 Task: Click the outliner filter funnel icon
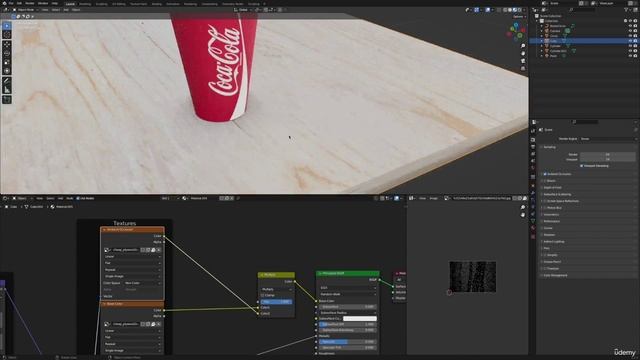(x=627, y=10)
